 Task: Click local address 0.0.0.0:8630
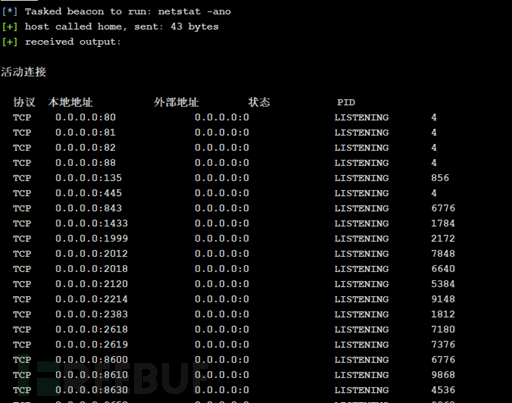(92, 390)
